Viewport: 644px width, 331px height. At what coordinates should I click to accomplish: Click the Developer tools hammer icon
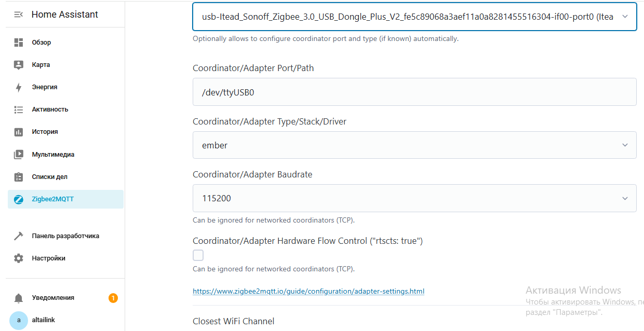point(19,236)
